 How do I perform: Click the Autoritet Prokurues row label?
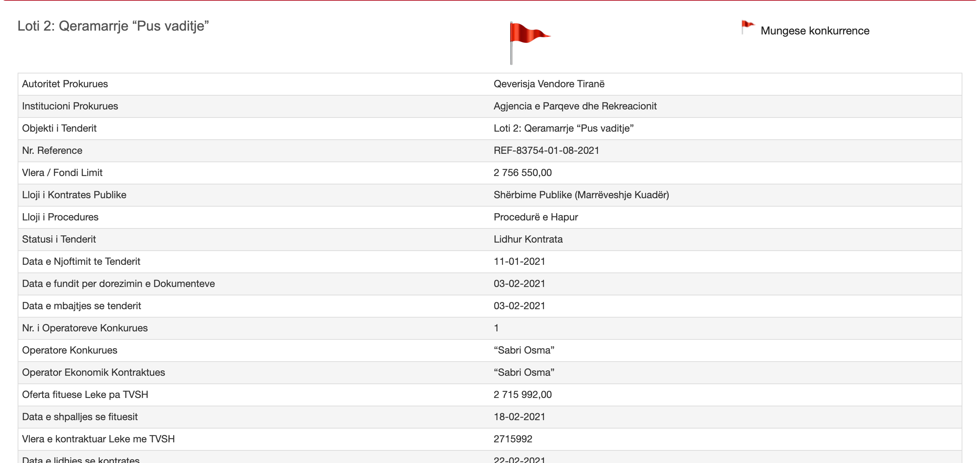[65, 84]
